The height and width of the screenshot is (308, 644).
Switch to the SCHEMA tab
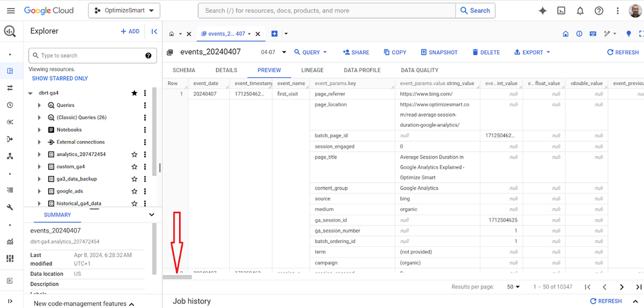(184, 70)
